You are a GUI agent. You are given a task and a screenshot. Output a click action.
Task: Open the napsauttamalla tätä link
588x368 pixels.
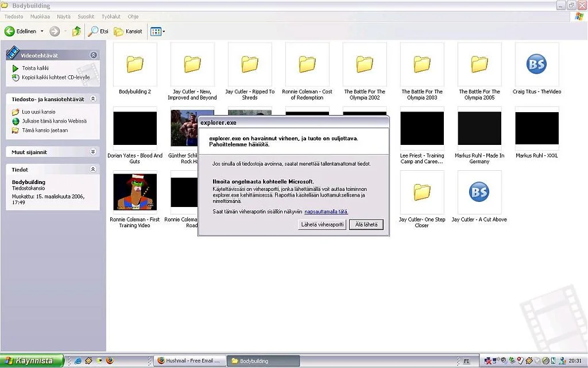pyautogui.click(x=326, y=212)
